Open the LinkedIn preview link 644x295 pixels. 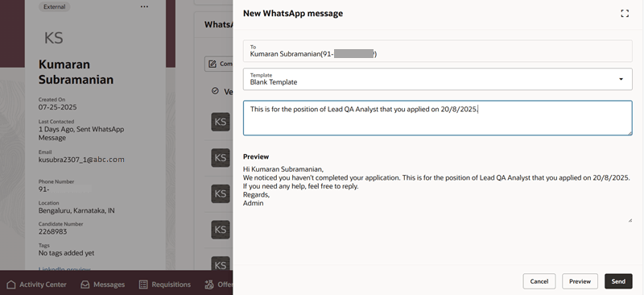point(64,269)
